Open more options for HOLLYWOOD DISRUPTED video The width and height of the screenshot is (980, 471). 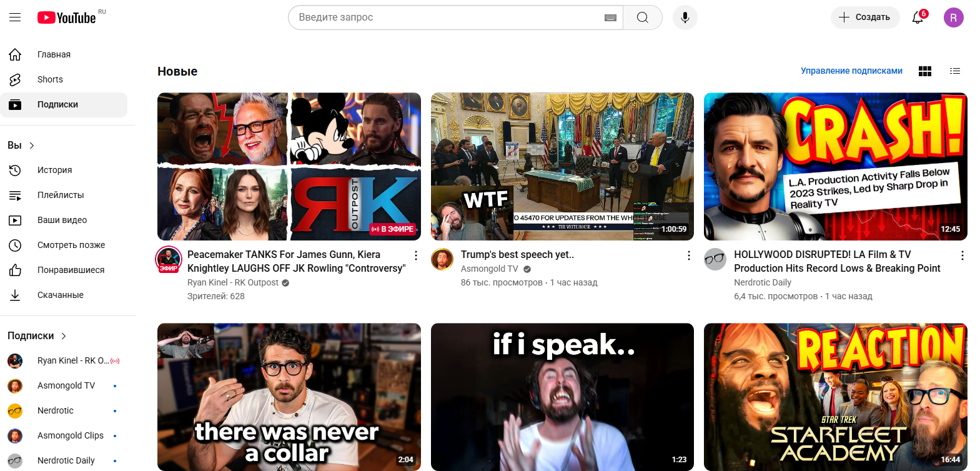[963, 255]
